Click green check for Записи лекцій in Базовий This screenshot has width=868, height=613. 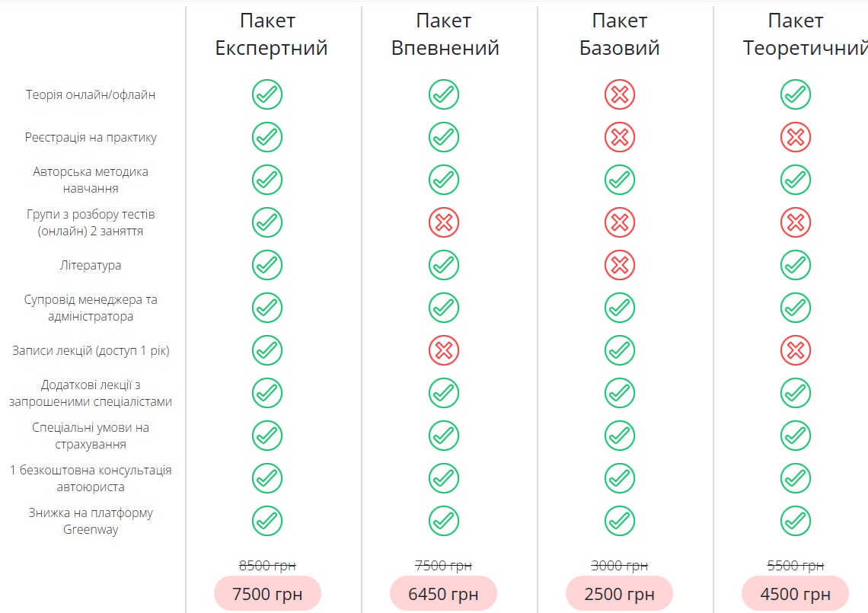[620, 351]
